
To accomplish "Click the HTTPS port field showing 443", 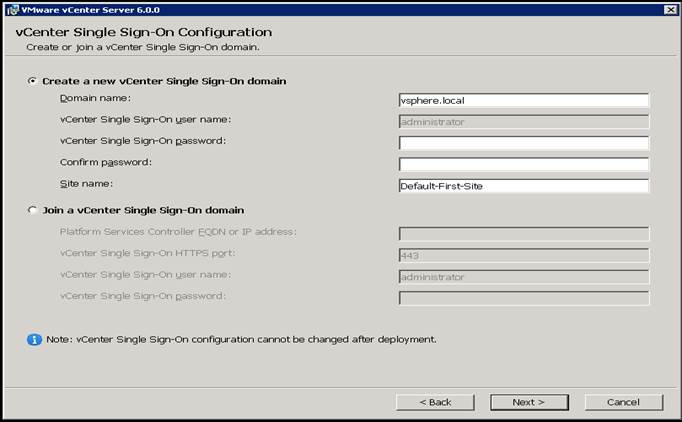I will pyautogui.click(x=524, y=255).
